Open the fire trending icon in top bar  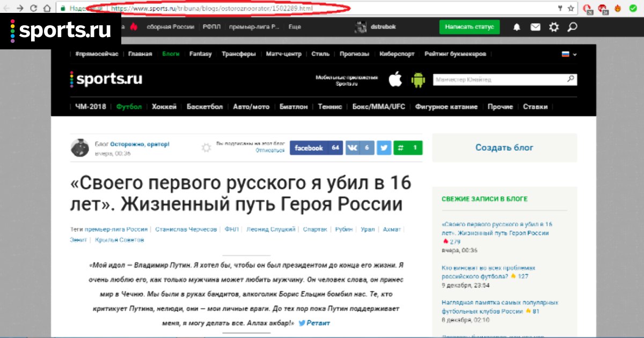coord(134,26)
